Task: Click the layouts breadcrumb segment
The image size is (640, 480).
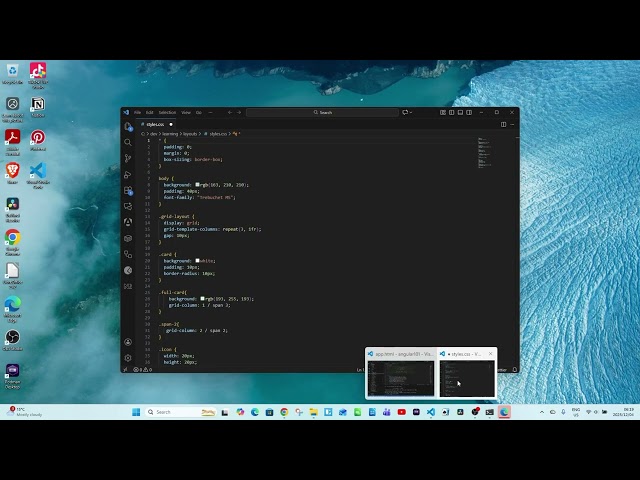Action: tap(190, 134)
